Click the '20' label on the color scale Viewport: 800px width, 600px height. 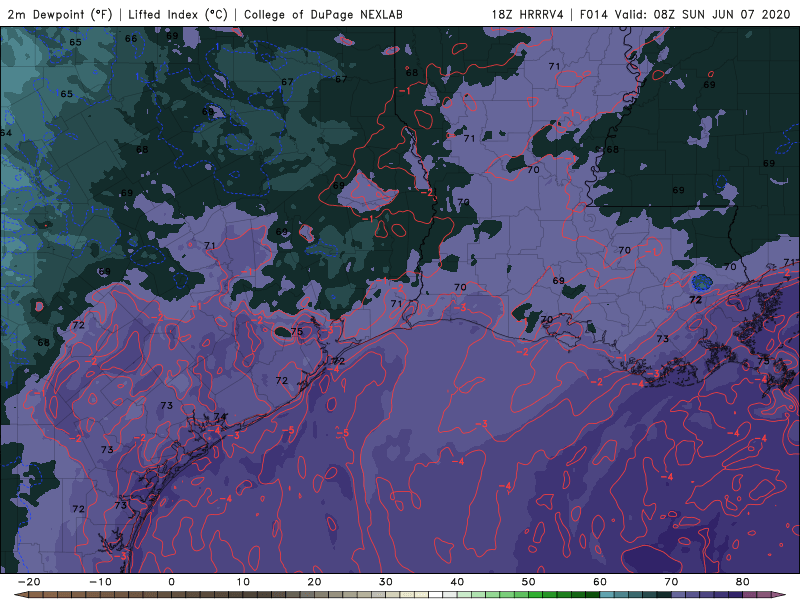(314, 582)
